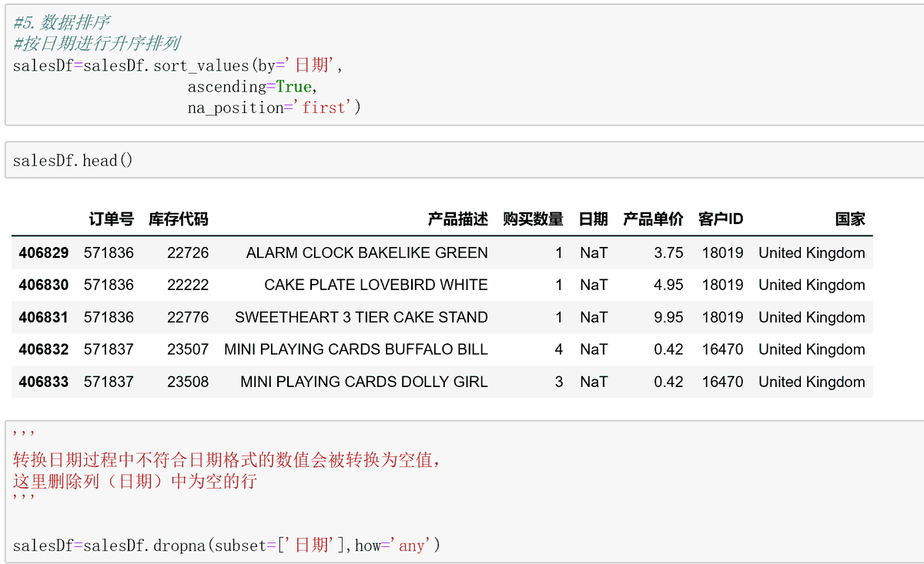Click the 这里删除列（日期）中为空的行 line
The height and width of the screenshot is (564, 924).
[x=135, y=482]
